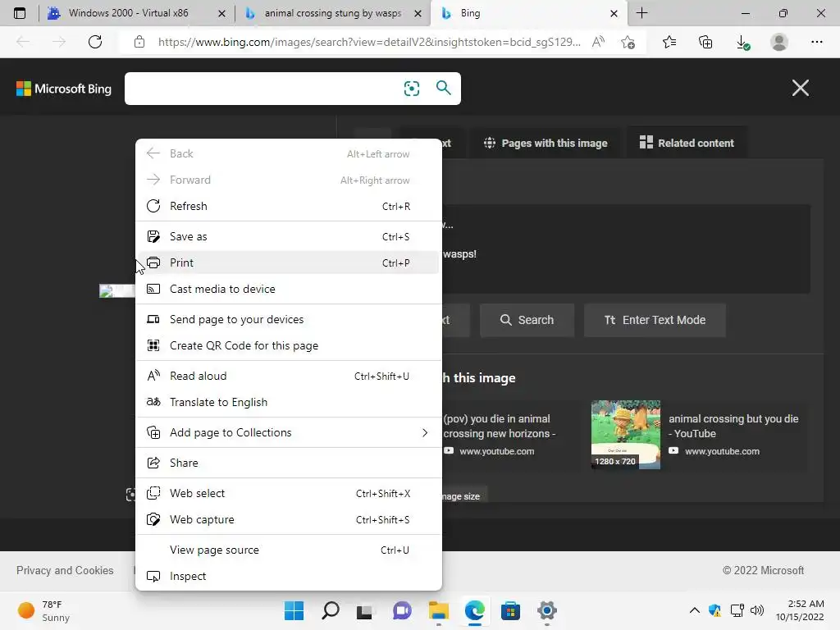Screen dimensions: 840x630
Task: Switch to animal crossing stung by wasps tab
Action: coord(332,13)
